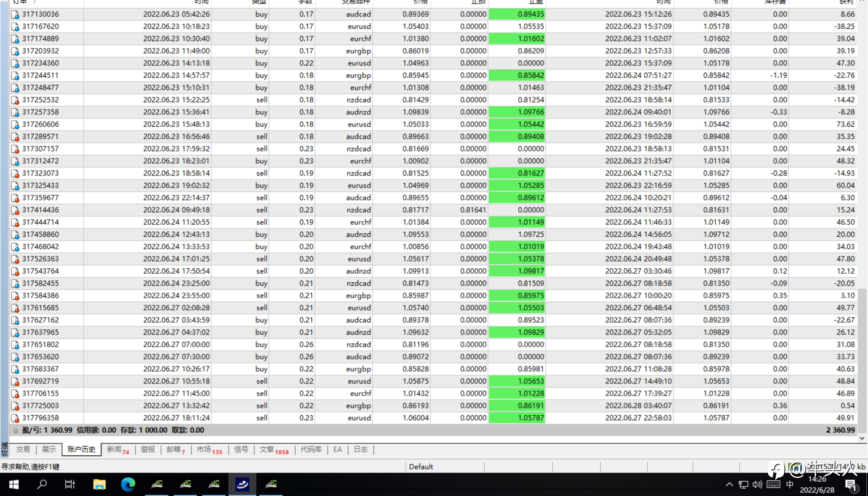Switch to the last IC terminal taskbar icon
Viewport: 868px width, 496px height.
[271, 484]
